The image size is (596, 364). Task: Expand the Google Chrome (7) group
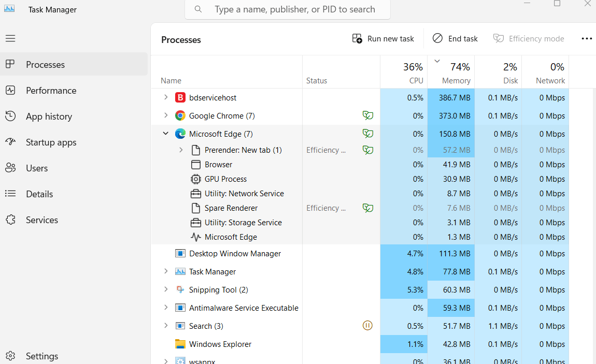[166, 115]
